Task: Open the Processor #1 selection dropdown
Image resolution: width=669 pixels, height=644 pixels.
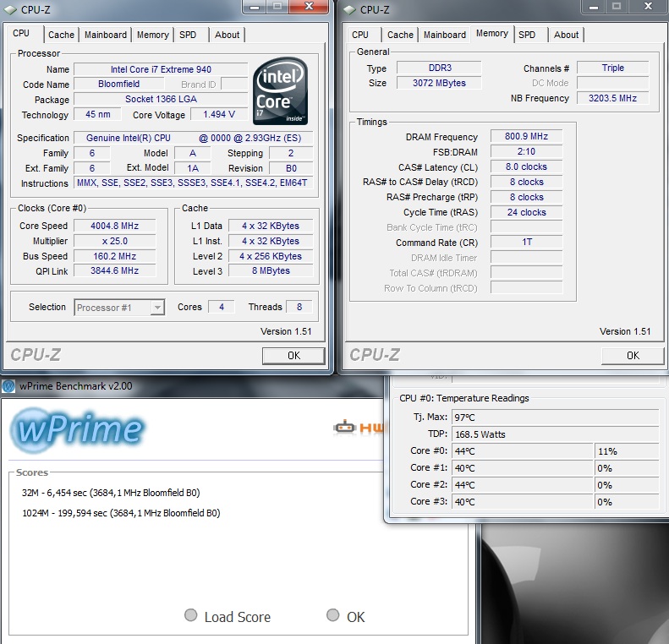Action: [x=119, y=308]
